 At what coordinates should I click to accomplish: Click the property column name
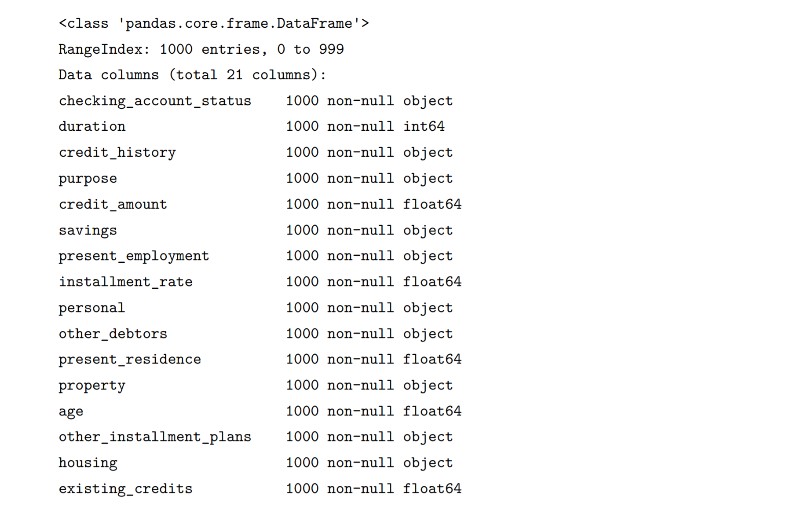[92, 386]
